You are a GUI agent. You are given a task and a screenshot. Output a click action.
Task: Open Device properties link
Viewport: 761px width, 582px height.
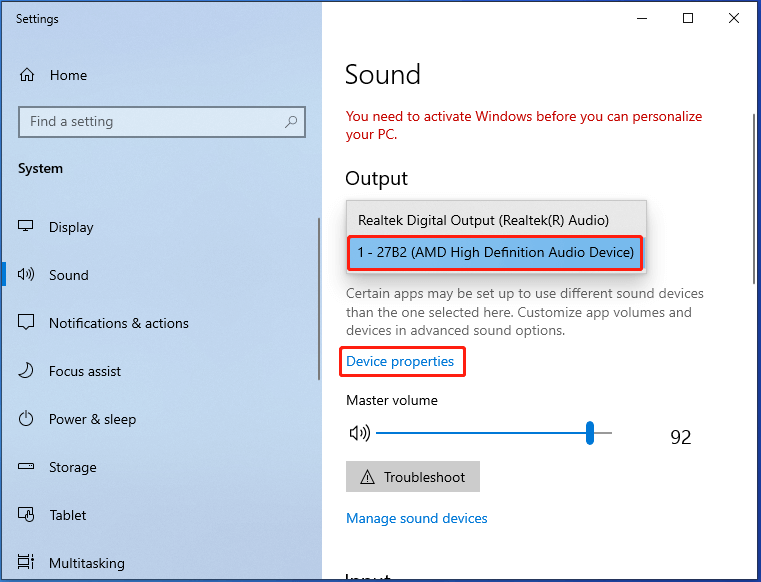coord(400,361)
